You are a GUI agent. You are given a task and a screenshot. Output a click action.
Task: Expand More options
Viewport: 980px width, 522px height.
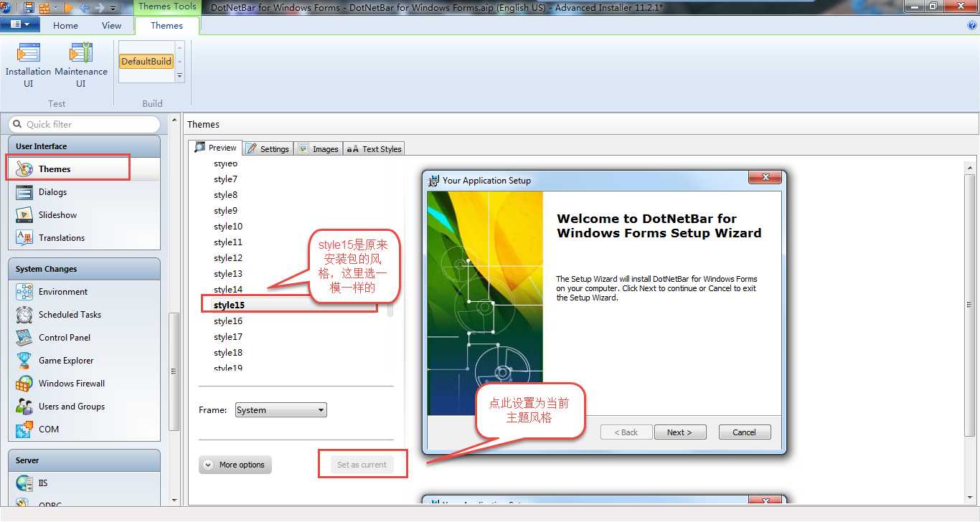(235, 465)
